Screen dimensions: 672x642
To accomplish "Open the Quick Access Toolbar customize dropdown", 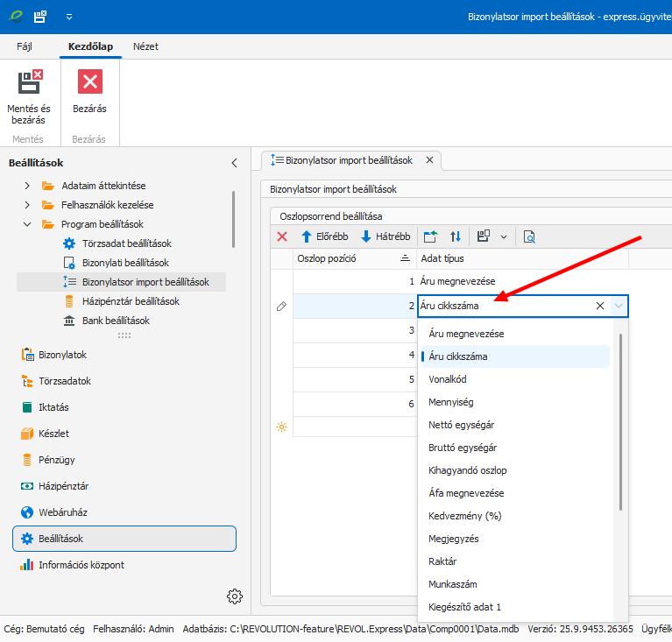I will click(69, 17).
